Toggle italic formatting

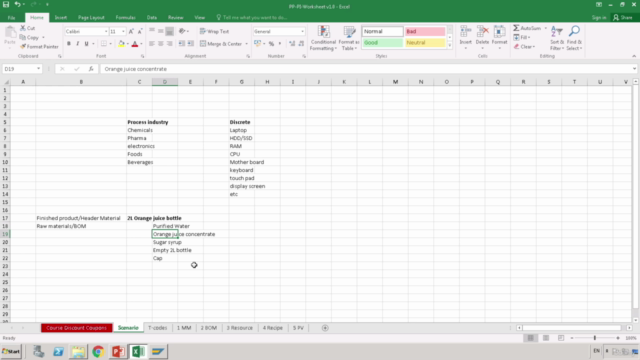tap(78, 44)
